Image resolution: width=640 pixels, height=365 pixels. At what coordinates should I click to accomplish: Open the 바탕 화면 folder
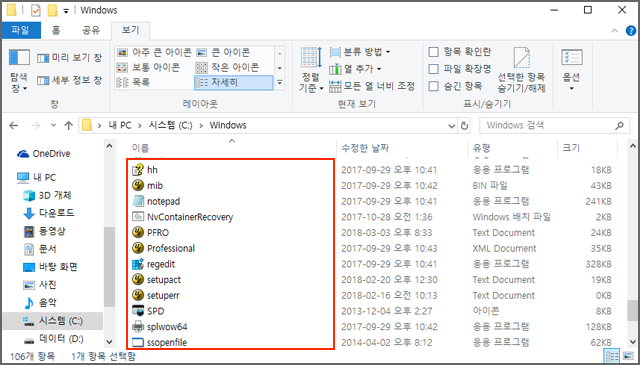pos(50,267)
